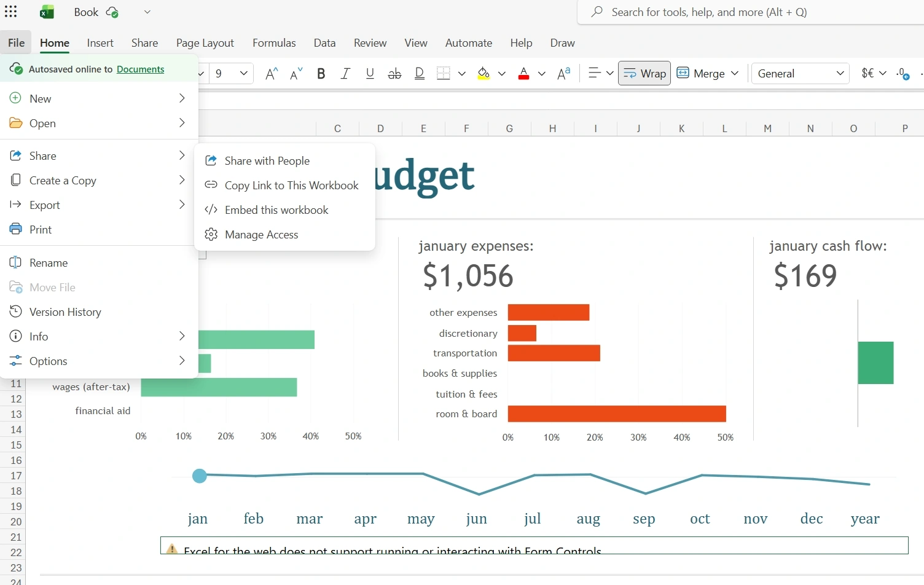Increase font size with grow icon

coord(272,74)
